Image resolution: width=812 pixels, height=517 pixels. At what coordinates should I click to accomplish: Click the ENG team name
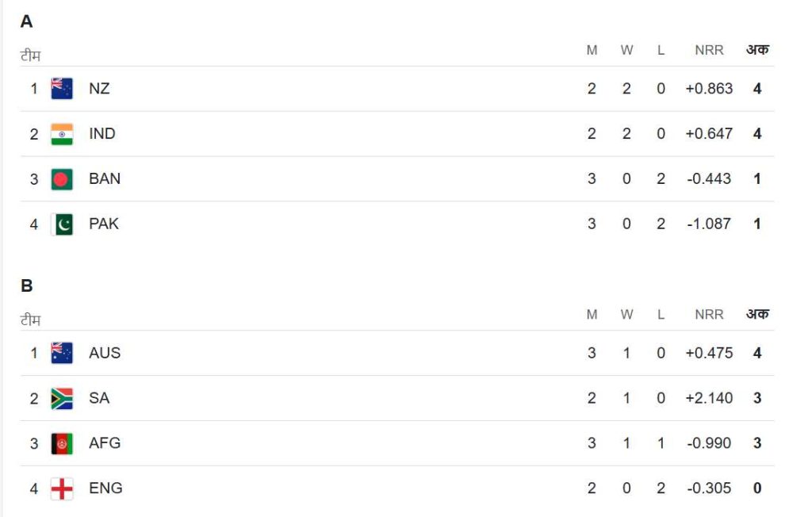coord(105,488)
